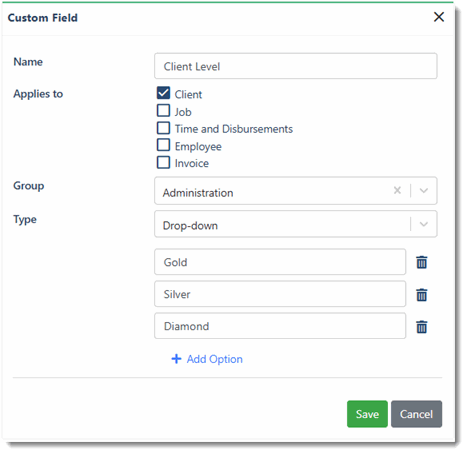Enable the Job checkbox
Viewport: 467px width, 454px height.
tap(163, 110)
